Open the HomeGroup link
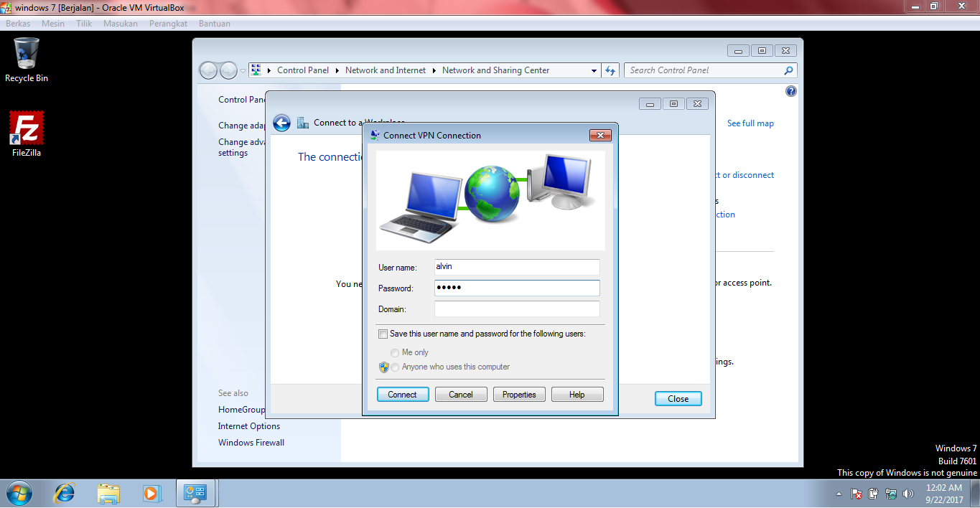The image size is (980, 508). tap(241, 410)
